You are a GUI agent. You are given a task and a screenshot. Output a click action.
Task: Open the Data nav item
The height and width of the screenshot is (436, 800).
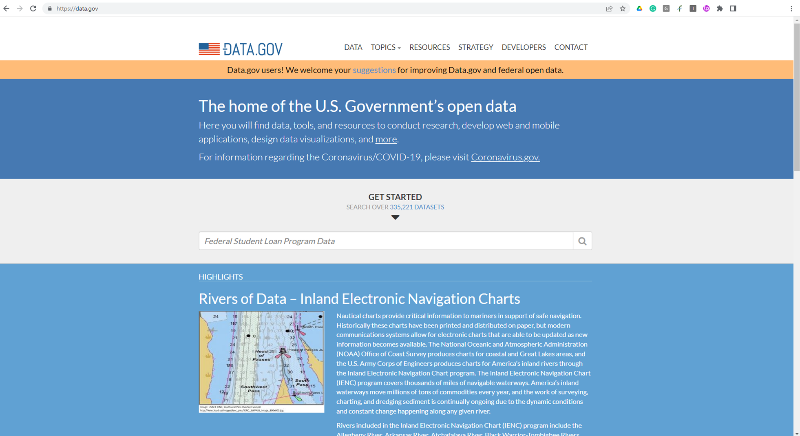coord(353,47)
